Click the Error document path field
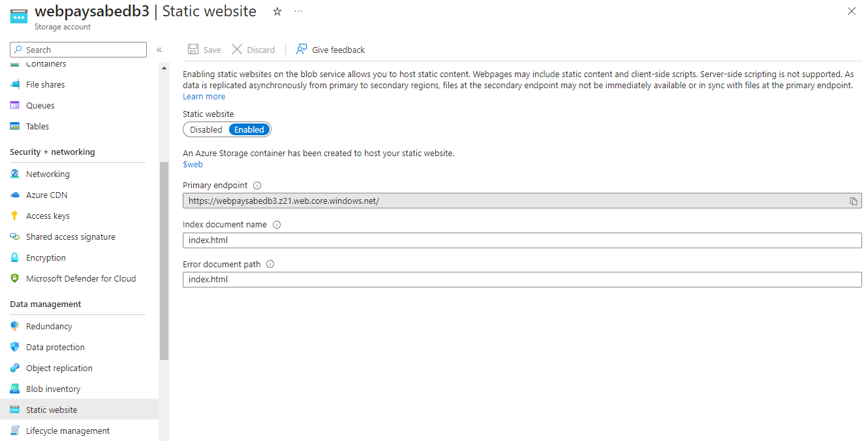The width and height of the screenshot is (868, 441). pos(522,280)
